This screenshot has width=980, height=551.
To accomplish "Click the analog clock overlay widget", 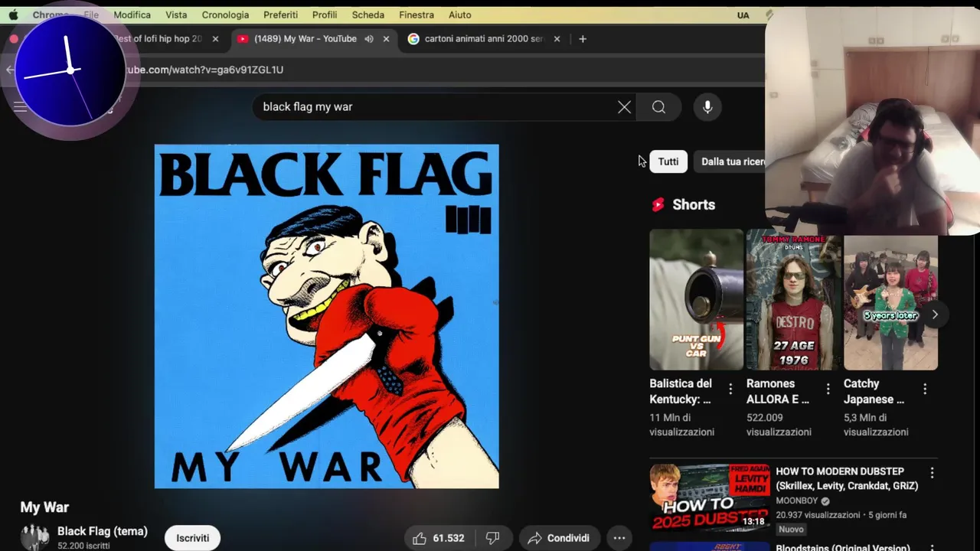I will point(70,70).
